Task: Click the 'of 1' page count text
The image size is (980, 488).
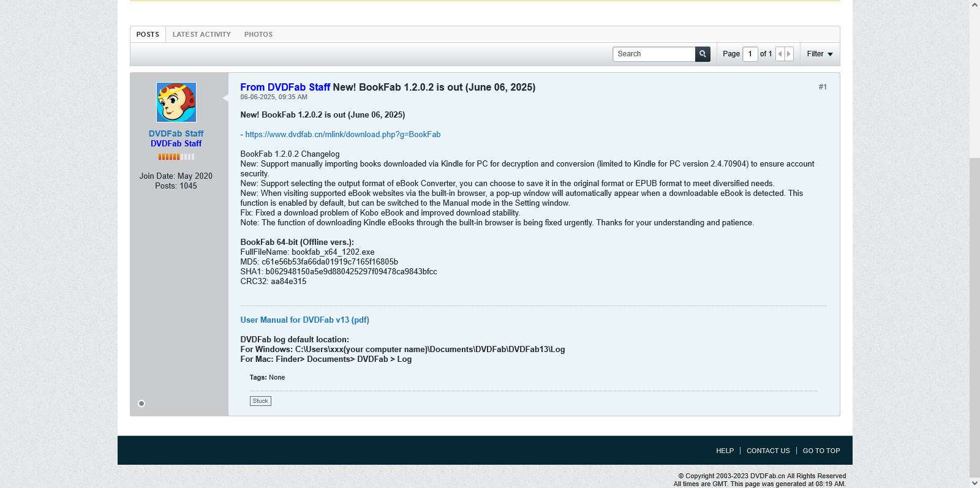Action: pos(766,54)
